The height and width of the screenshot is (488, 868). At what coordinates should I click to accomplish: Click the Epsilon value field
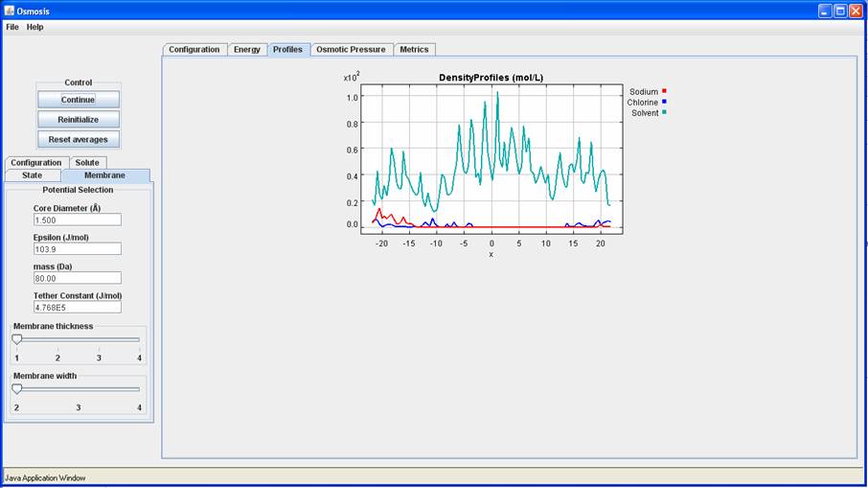coord(78,249)
